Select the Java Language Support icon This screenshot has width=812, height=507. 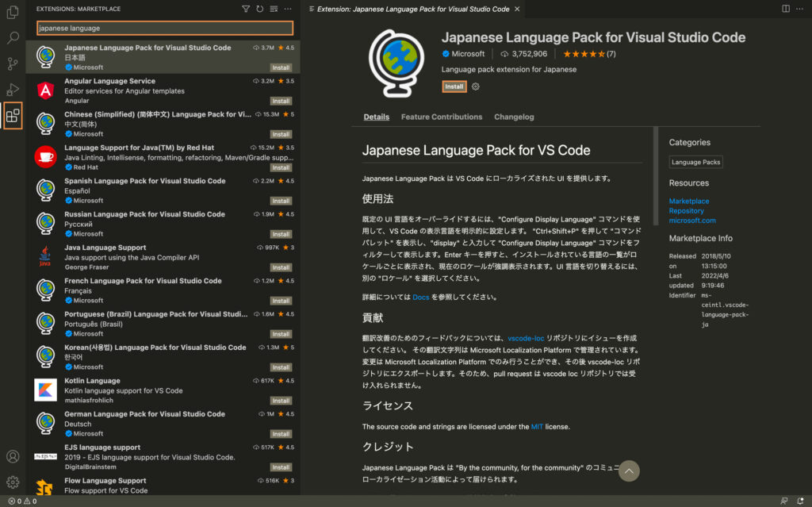[45, 256]
